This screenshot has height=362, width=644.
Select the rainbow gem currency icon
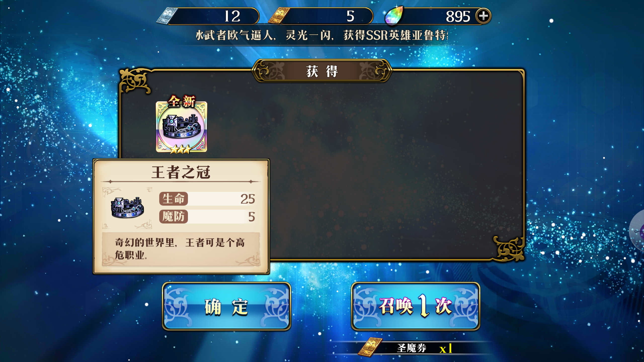pos(394,15)
